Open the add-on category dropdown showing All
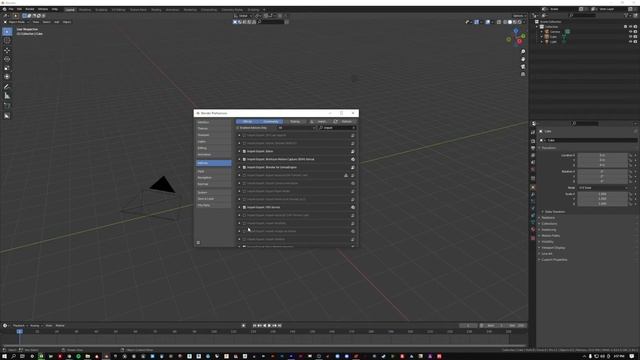The width and height of the screenshot is (640, 360). tap(297, 128)
